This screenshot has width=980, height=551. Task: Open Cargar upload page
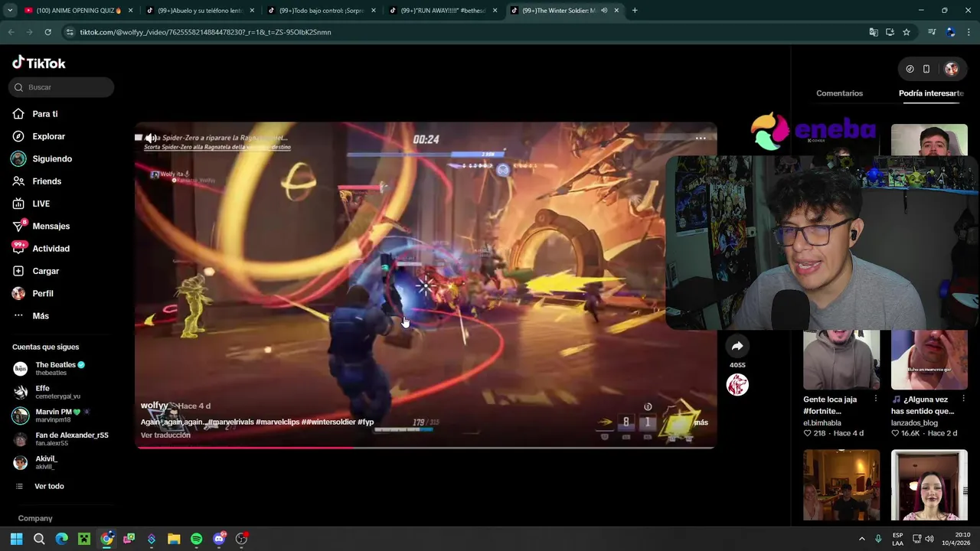point(45,271)
